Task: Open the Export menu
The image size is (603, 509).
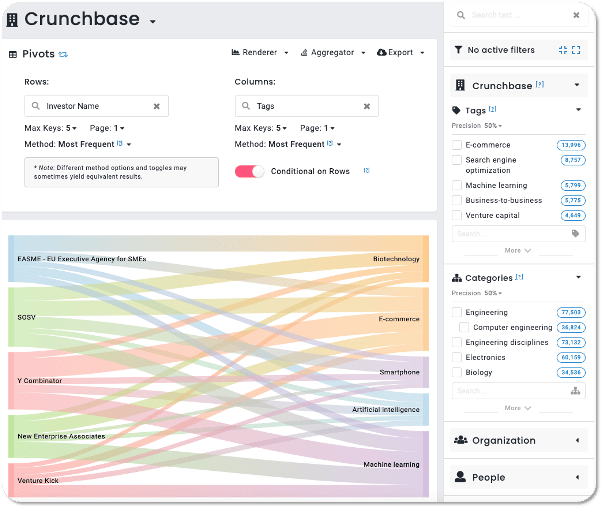Action: pyautogui.click(x=401, y=52)
